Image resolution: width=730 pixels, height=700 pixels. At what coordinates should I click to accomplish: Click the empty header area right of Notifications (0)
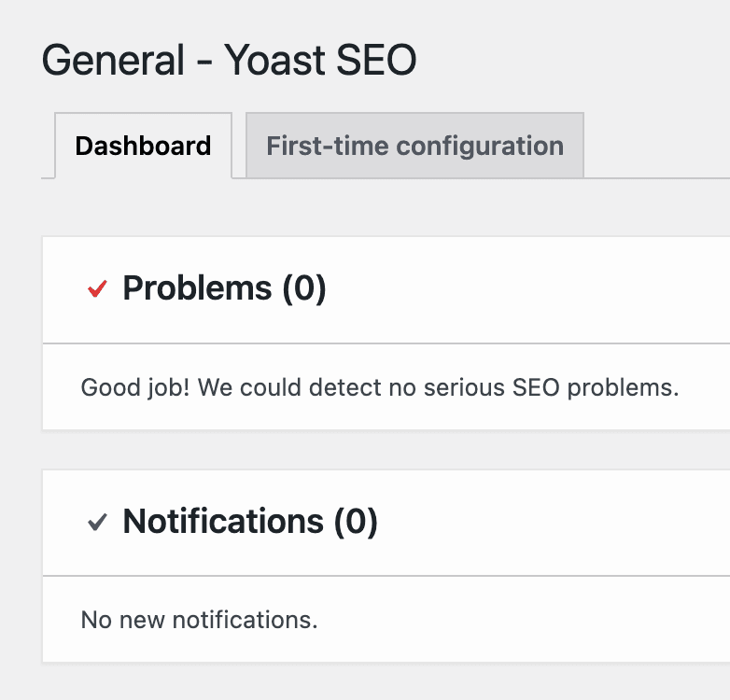(x=560, y=522)
